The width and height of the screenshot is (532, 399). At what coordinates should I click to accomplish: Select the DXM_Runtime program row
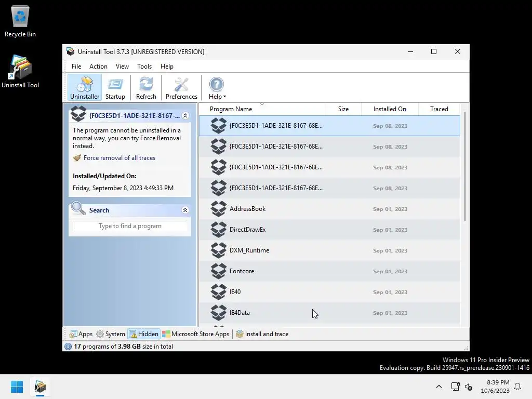329,250
